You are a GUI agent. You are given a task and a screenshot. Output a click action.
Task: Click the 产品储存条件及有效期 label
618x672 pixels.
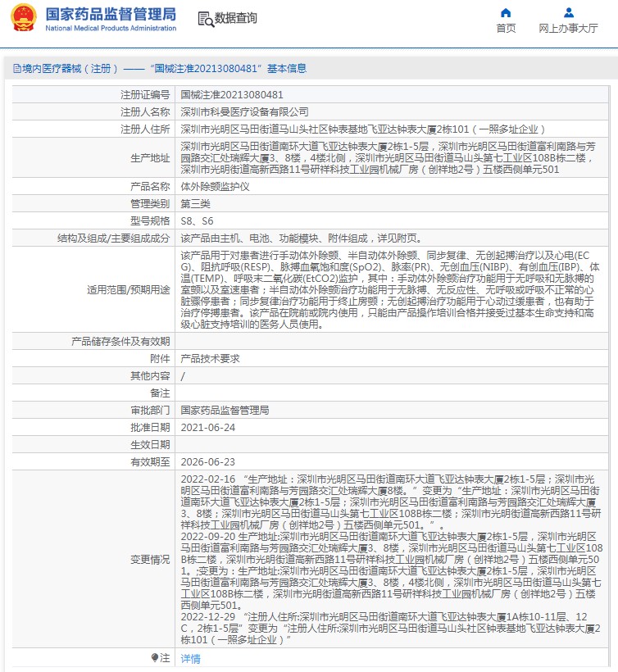pyautogui.click(x=120, y=342)
